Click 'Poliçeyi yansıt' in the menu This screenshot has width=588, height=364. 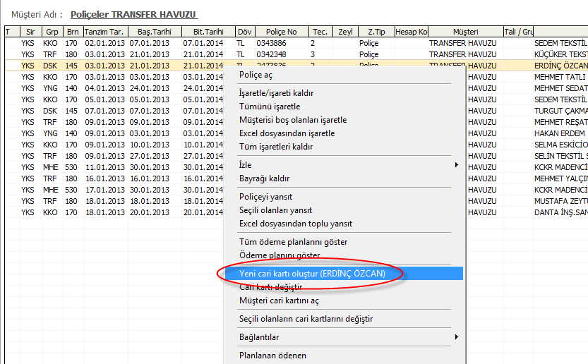click(265, 197)
